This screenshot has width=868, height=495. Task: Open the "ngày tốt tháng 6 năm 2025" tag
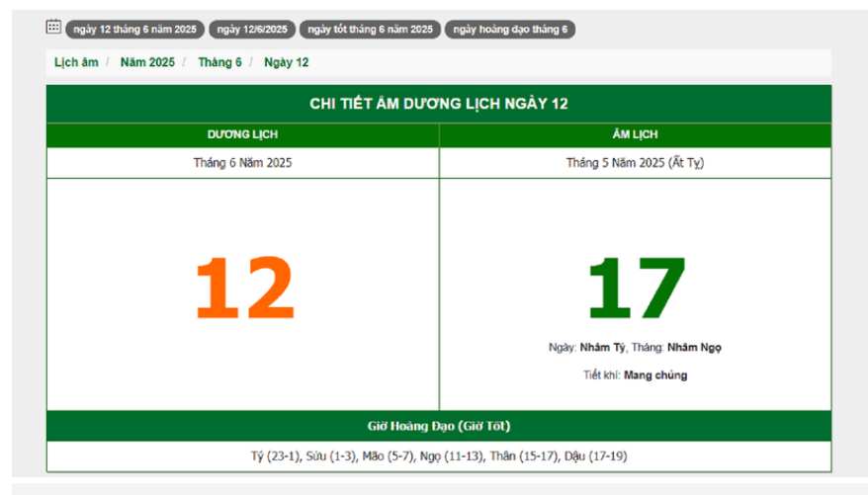coord(369,30)
